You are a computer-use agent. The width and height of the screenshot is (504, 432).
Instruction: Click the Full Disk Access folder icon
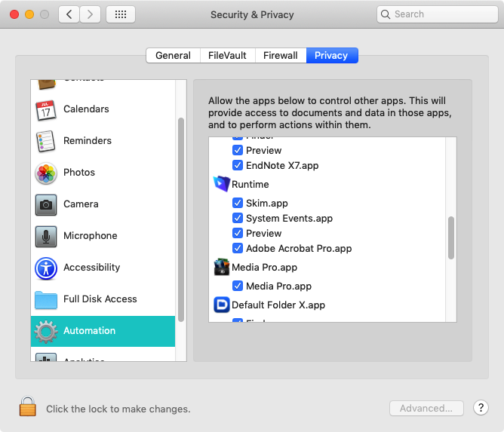(46, 300)
